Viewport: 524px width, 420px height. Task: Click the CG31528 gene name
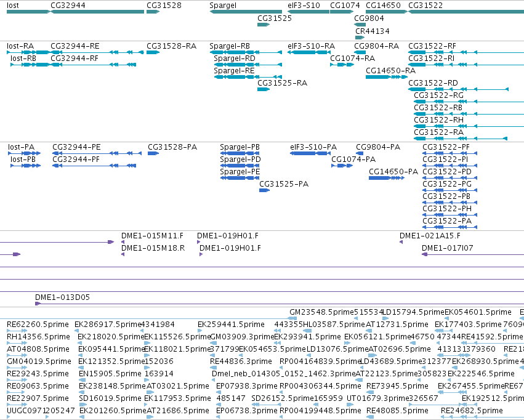[x=164, y=6]
